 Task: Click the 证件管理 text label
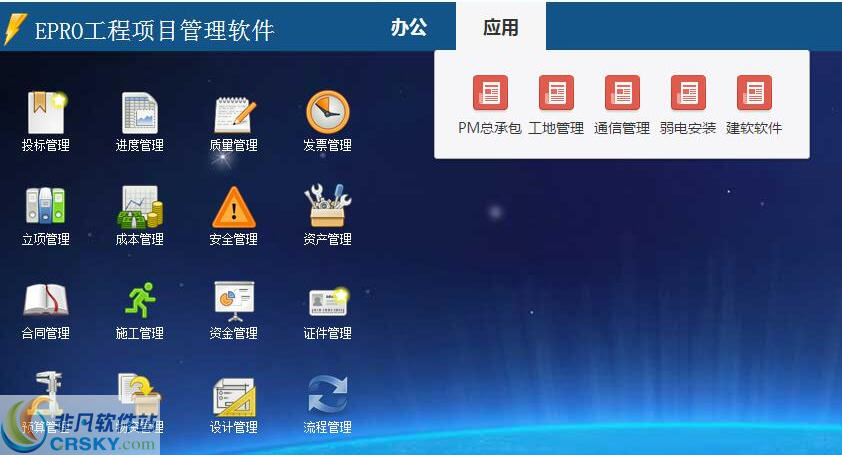(x=328, y=333)
